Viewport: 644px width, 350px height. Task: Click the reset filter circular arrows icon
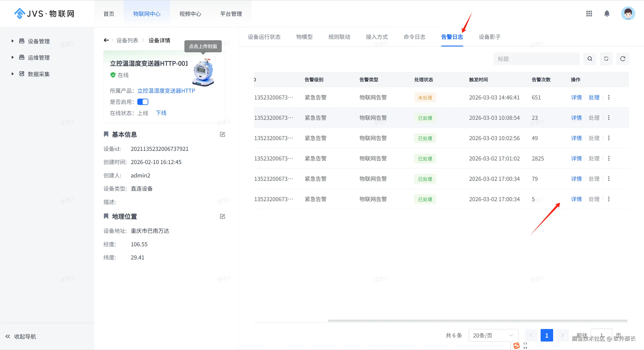(606, 59)
